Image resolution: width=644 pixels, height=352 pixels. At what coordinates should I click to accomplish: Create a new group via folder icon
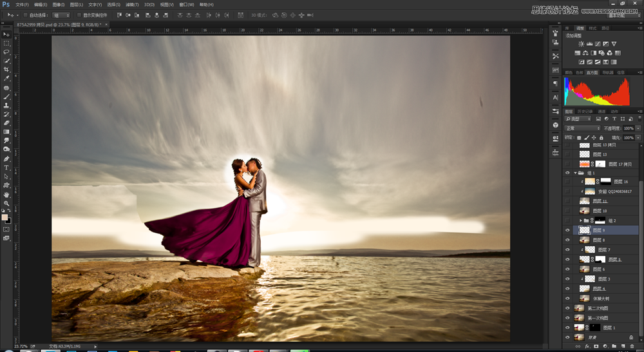click(614, 347)
